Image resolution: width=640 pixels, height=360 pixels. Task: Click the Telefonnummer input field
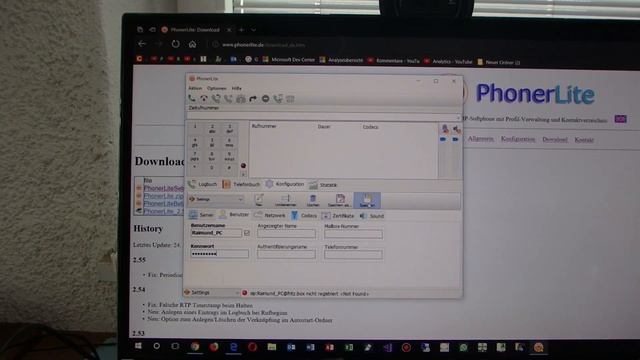point(353,255)
